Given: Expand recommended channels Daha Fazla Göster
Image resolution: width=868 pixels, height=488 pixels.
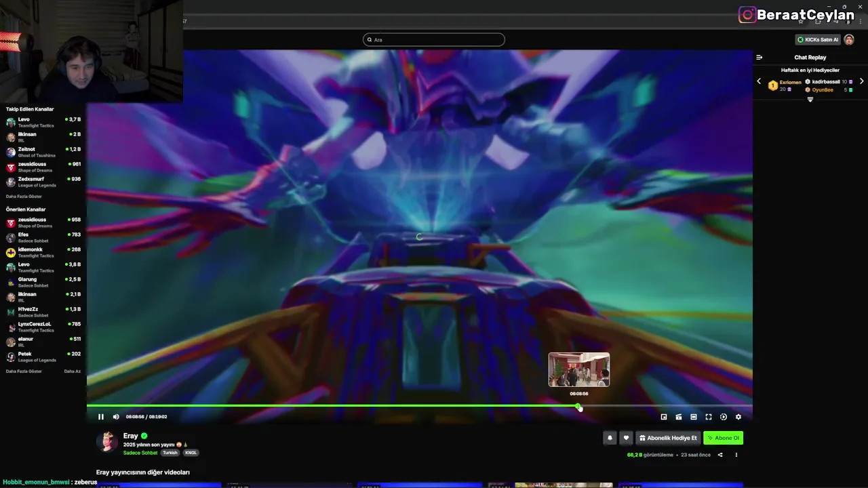Looking at the screenshot, I should (x=24, y=371).
